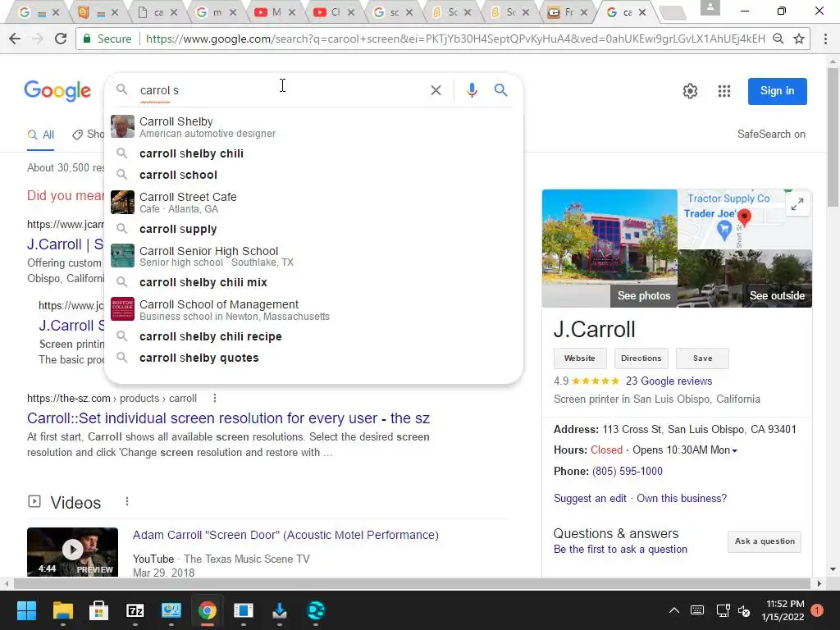Click Own this business? link
Screen dimensions: 840x630
pos(682,498)
